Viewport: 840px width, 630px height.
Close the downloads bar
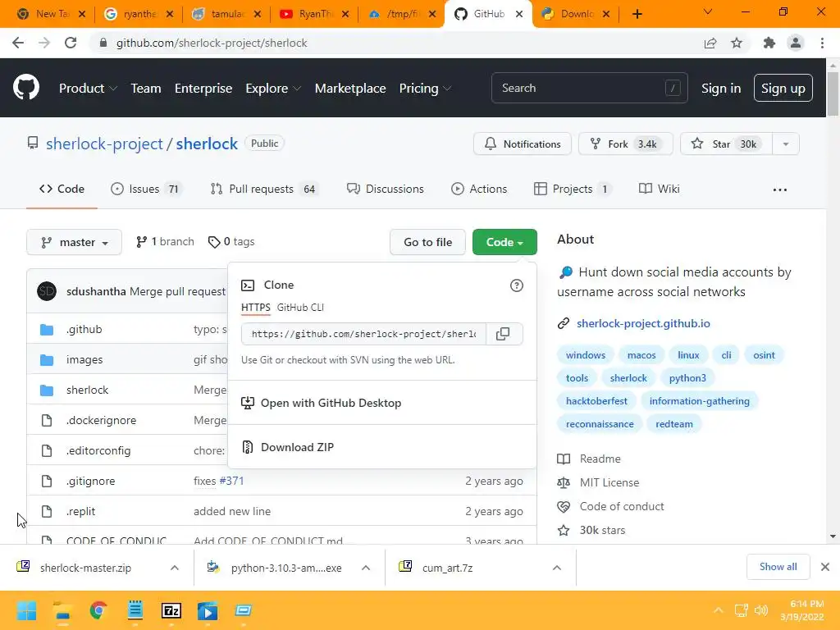pos(825,567)
